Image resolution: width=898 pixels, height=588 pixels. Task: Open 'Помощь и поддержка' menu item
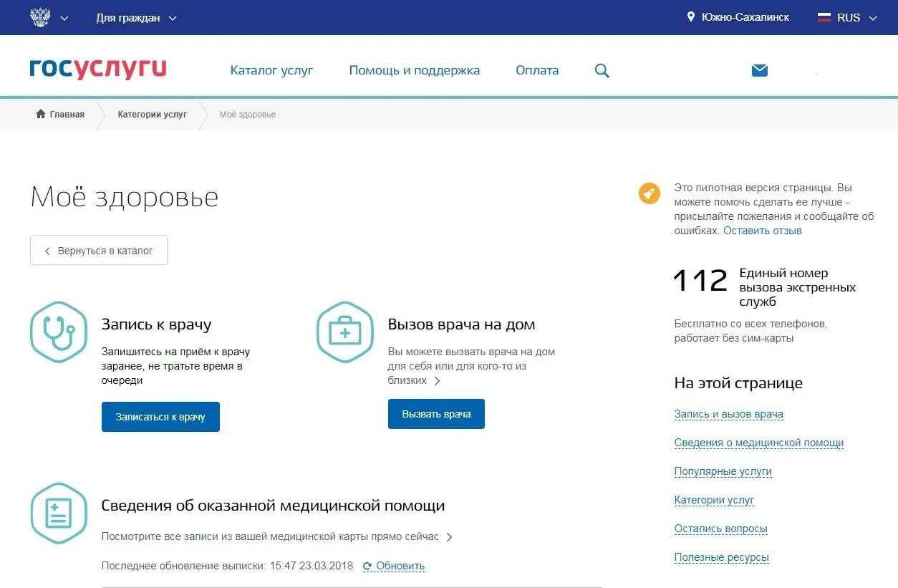coord(415,70)
